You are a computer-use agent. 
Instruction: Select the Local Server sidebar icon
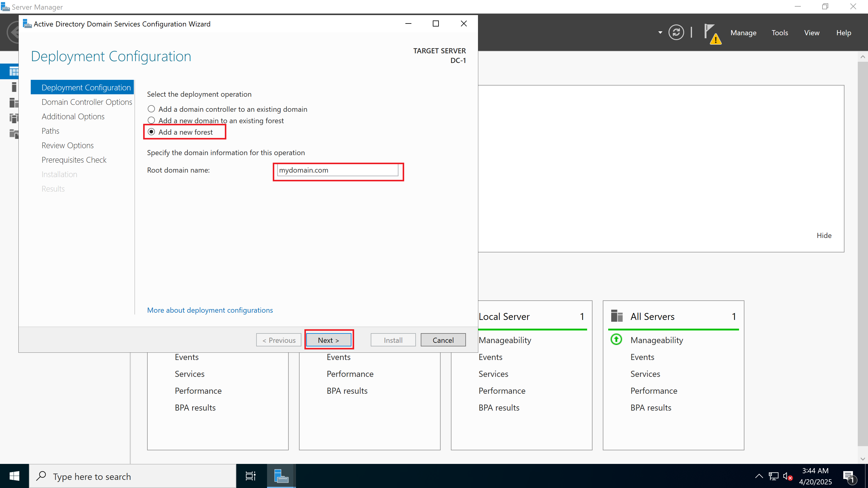tap(14, 87)
